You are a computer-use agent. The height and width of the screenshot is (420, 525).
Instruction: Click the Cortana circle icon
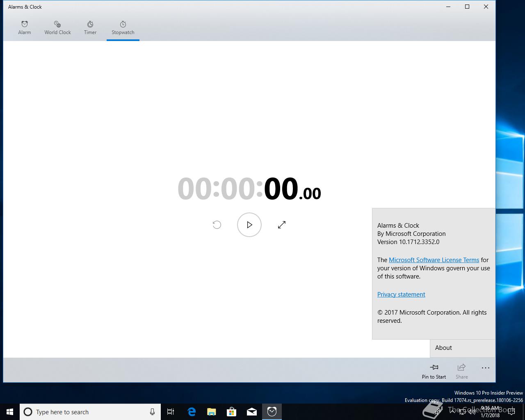tap(28, 412)
